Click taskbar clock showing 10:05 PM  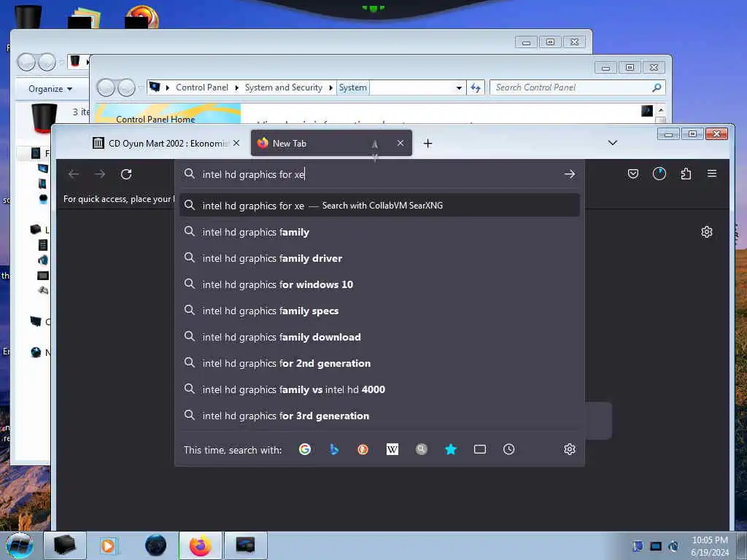pyautogui.click(x=710, y=545)
